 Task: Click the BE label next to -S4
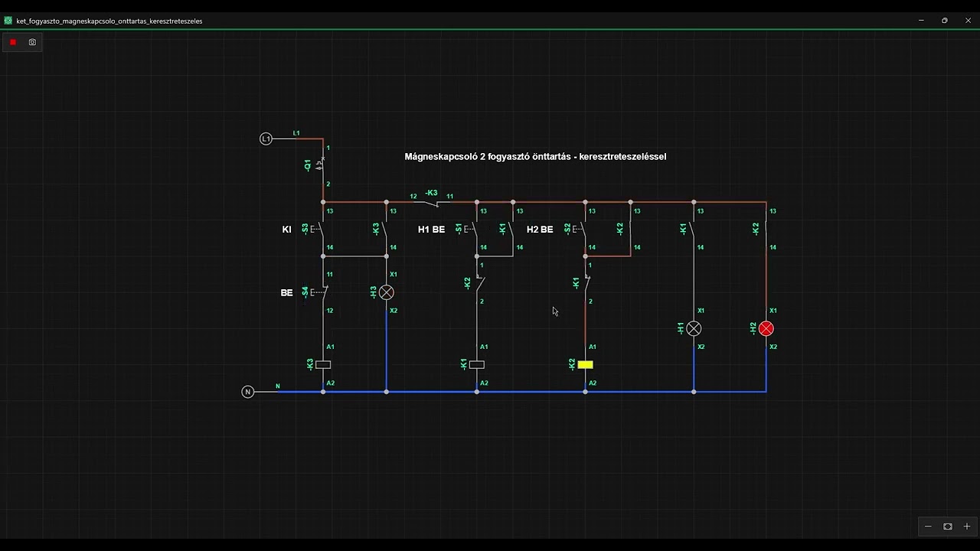pos(287,292)
